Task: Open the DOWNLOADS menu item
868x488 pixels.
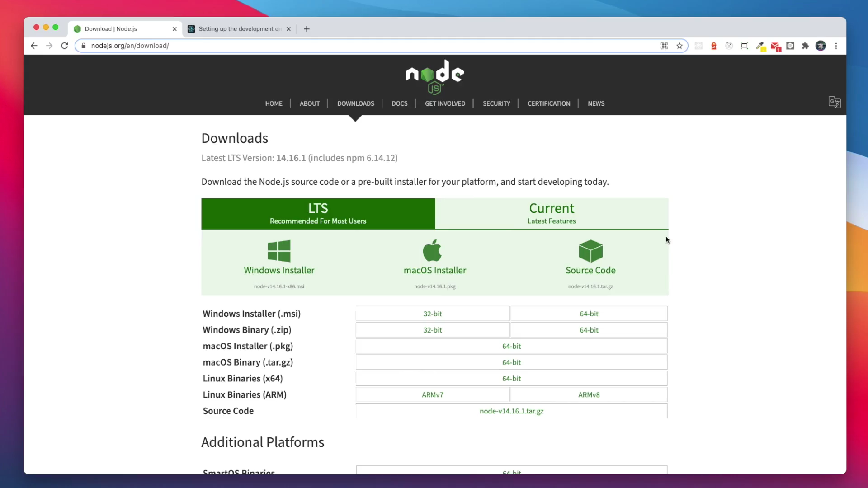Action: click(x=355, y=103)
